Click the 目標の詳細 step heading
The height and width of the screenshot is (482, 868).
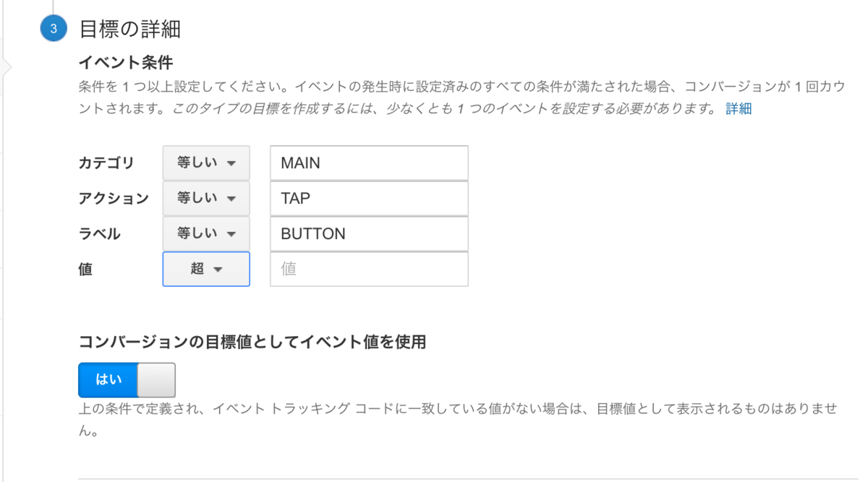click(129, 30)
